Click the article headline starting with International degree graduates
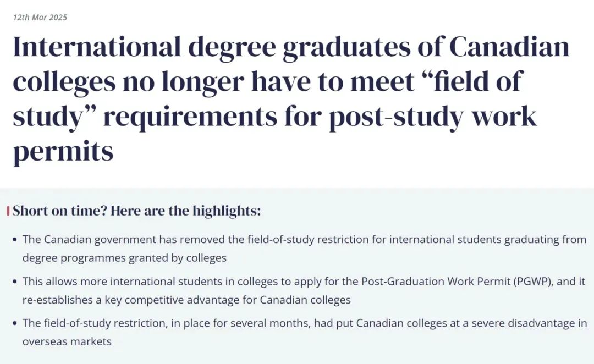Screen dimensions: 594x364 291,99
